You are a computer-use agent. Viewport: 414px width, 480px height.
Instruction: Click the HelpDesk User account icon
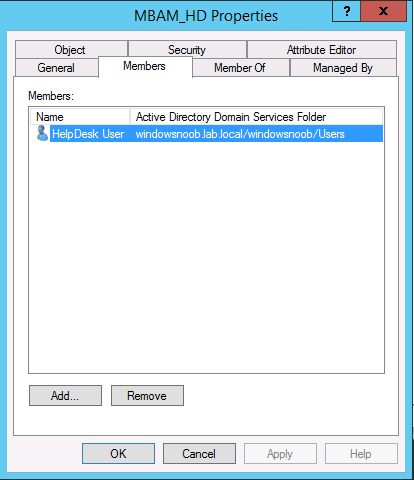point(42,133)
